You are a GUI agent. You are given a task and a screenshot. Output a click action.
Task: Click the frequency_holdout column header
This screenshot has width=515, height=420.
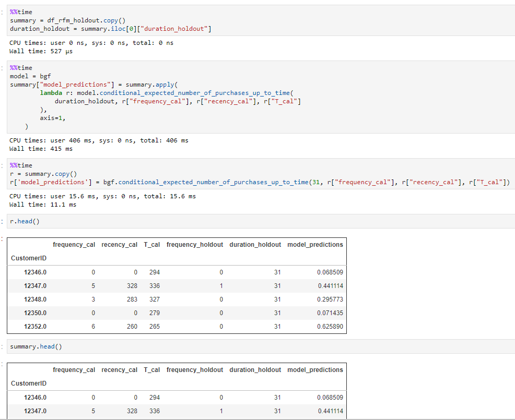[x=194, y=244]
